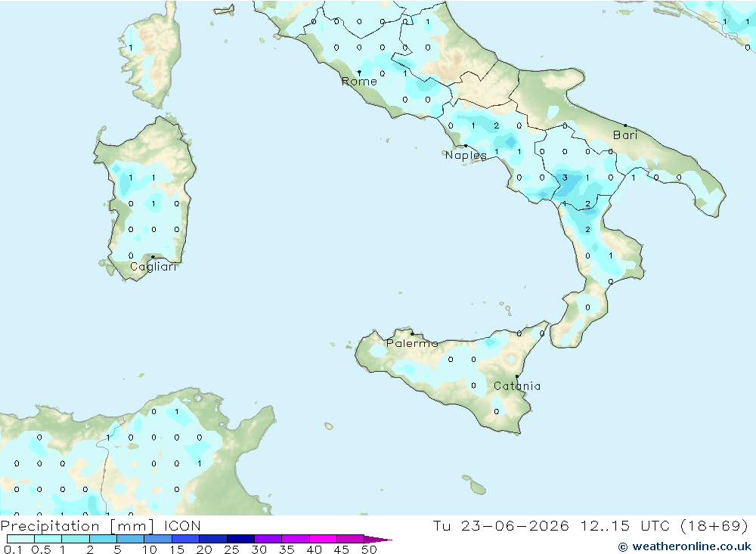Pick the legend swatch between 25 and 30
Image resolution: width=756 pixels, height=554 pixels.
240,539
